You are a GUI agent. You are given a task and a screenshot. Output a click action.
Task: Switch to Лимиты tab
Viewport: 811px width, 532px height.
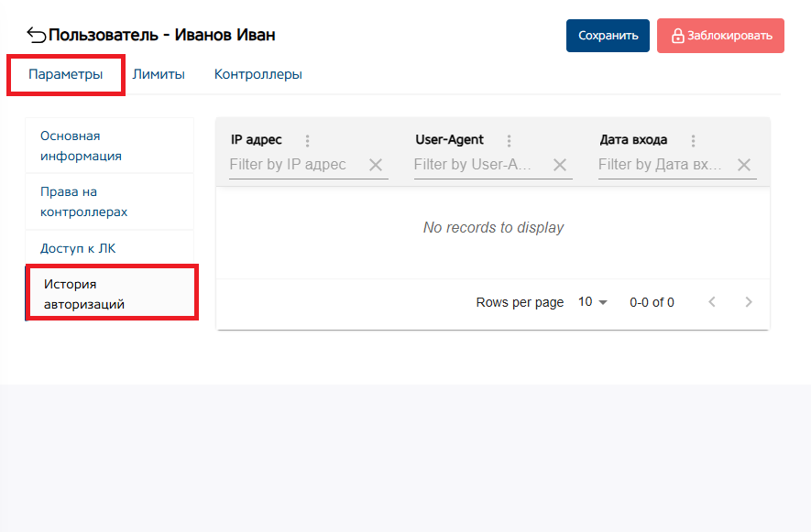(x=159, y=74)
